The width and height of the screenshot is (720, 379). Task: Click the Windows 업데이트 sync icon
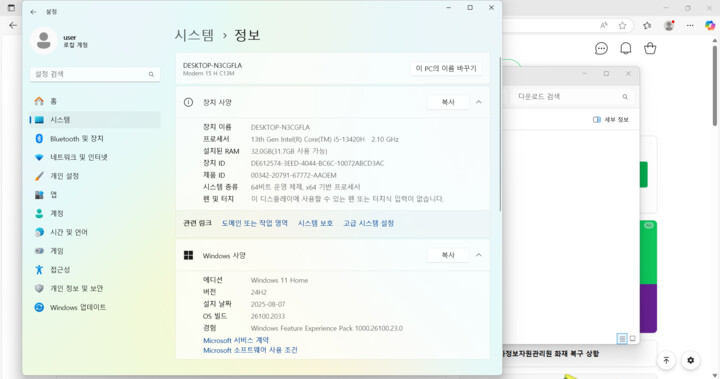tap(39, 307)
